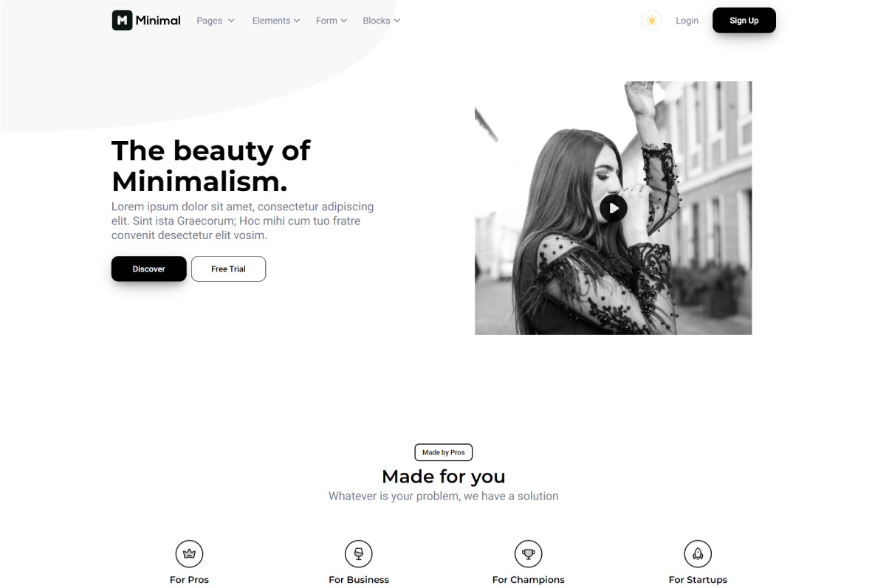Click the trophy icon above For Champions
Image resolution: width=886 pixels, height=588 pixels.
pyautogui.click(x=529, y=553)
